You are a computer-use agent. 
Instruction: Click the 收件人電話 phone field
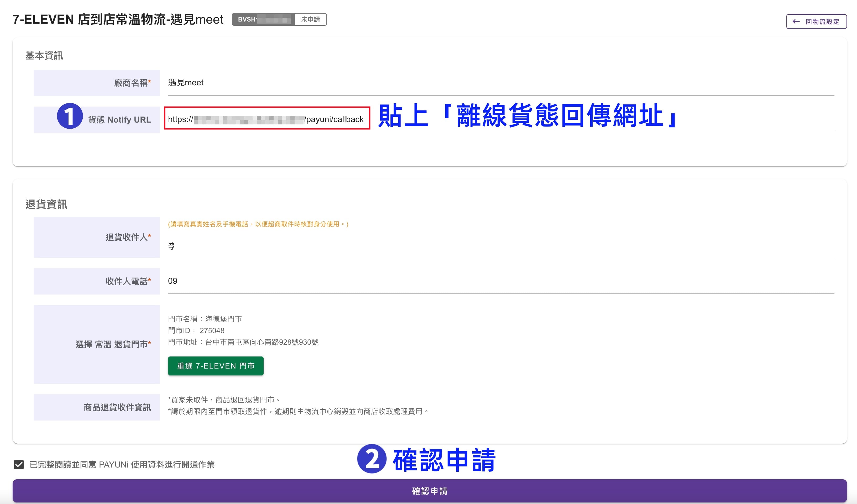(501, 281)
